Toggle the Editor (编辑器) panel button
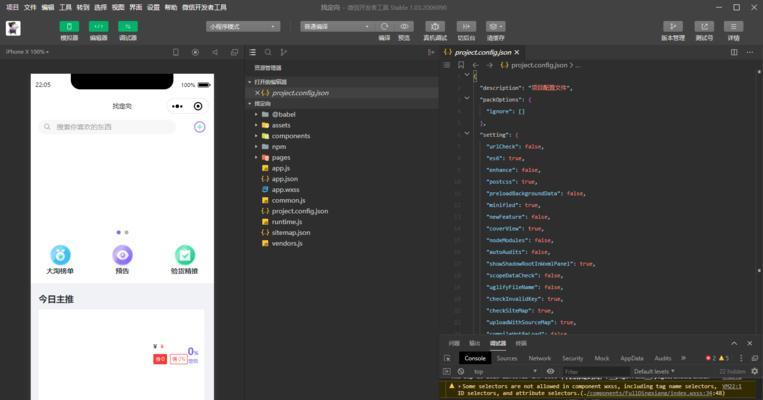The image size is (763, 400). pos(98,26)
